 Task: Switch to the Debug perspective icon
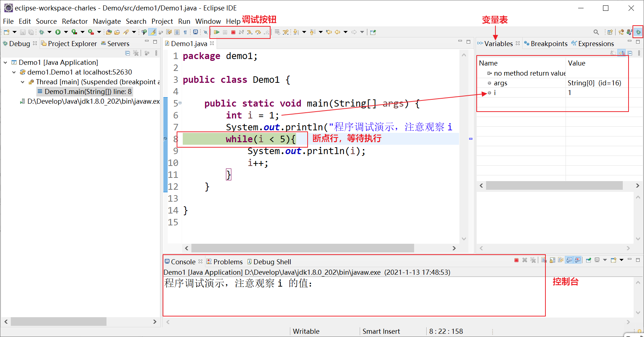638,32
